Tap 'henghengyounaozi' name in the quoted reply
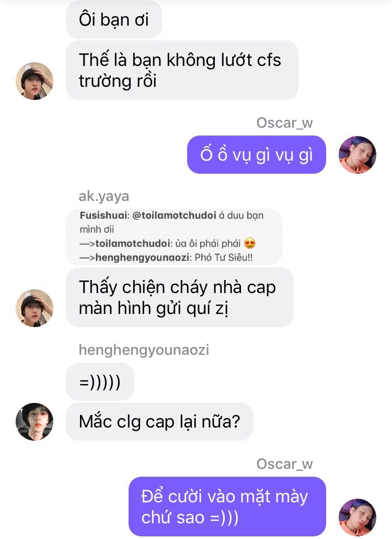Image resolution: width=392 pixels, height=539 pixels. [x=142, y=257]
